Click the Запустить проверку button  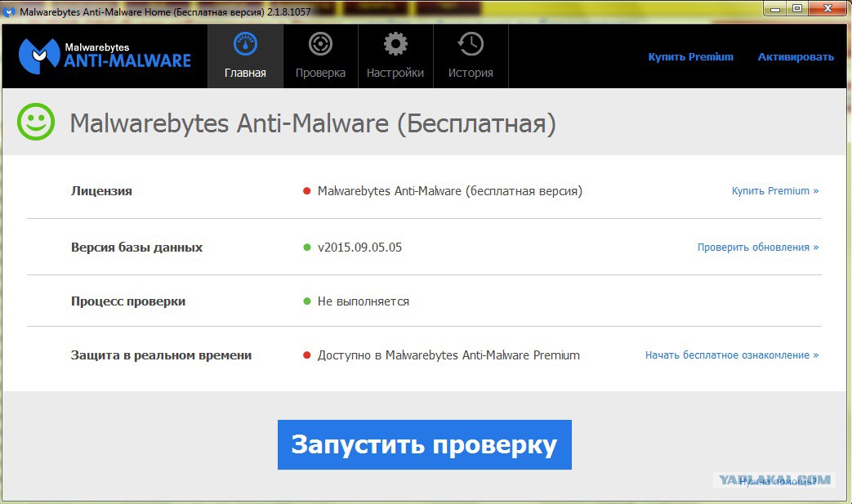point(425,444)
